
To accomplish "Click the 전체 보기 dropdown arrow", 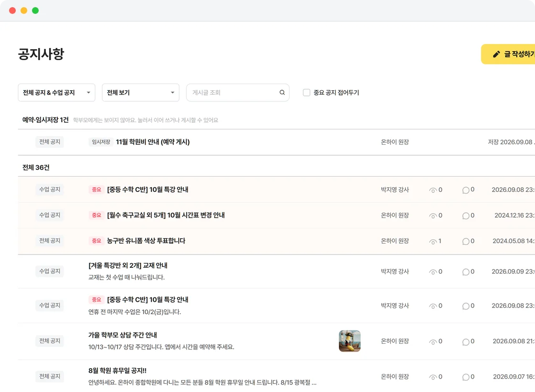I will (x=172, y=93).
